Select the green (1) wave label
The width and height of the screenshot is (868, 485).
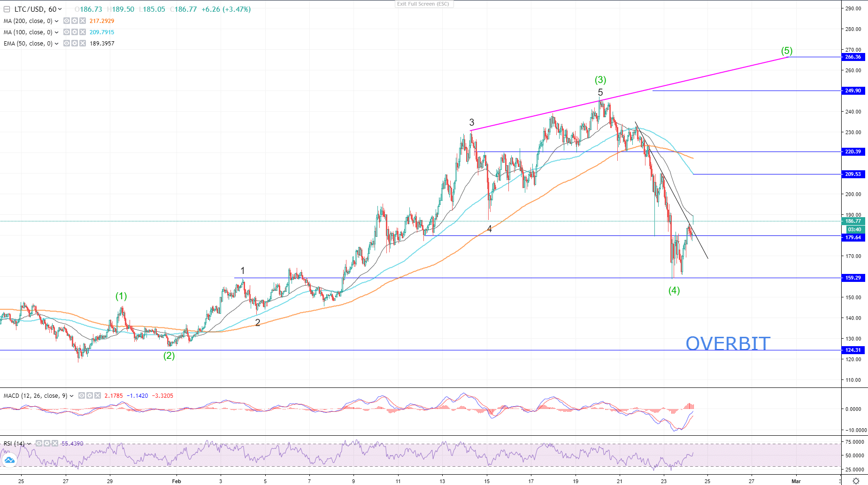pyautogui.click(x=121, y=296)
